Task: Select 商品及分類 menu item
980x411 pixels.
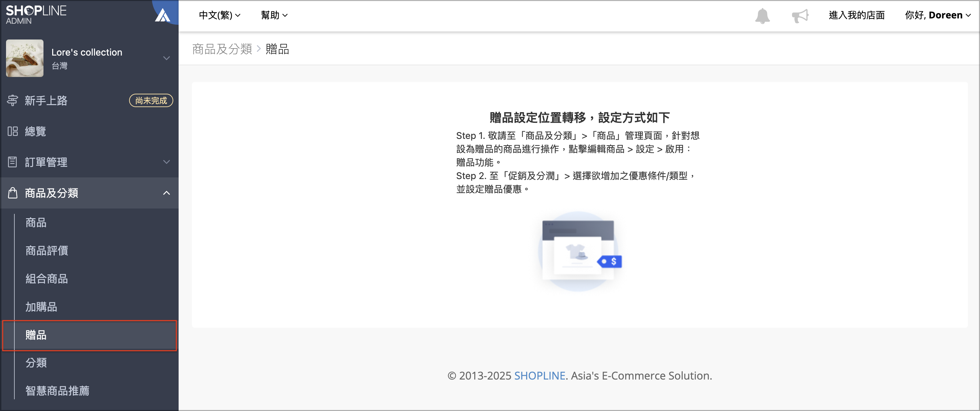Action: coord(89,193)
